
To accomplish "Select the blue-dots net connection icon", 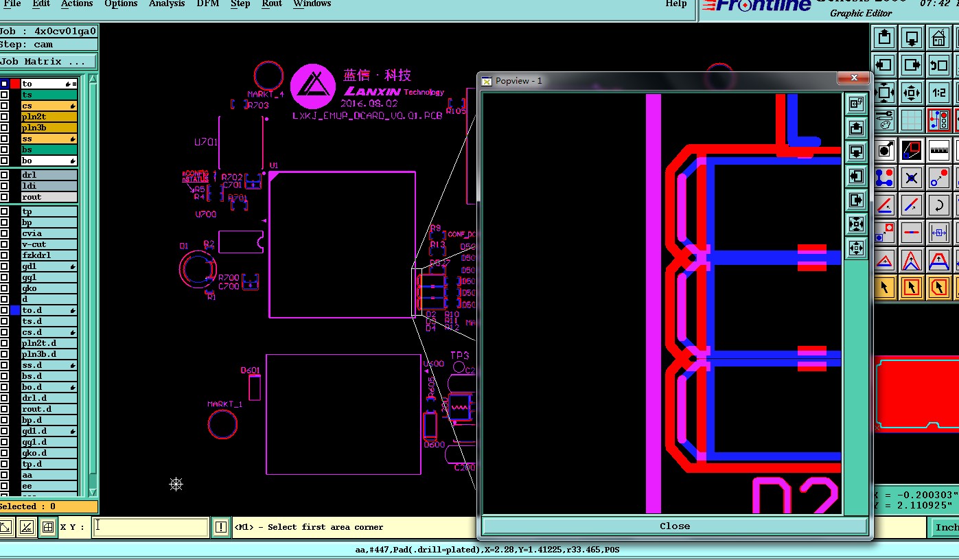I will 885,178.
